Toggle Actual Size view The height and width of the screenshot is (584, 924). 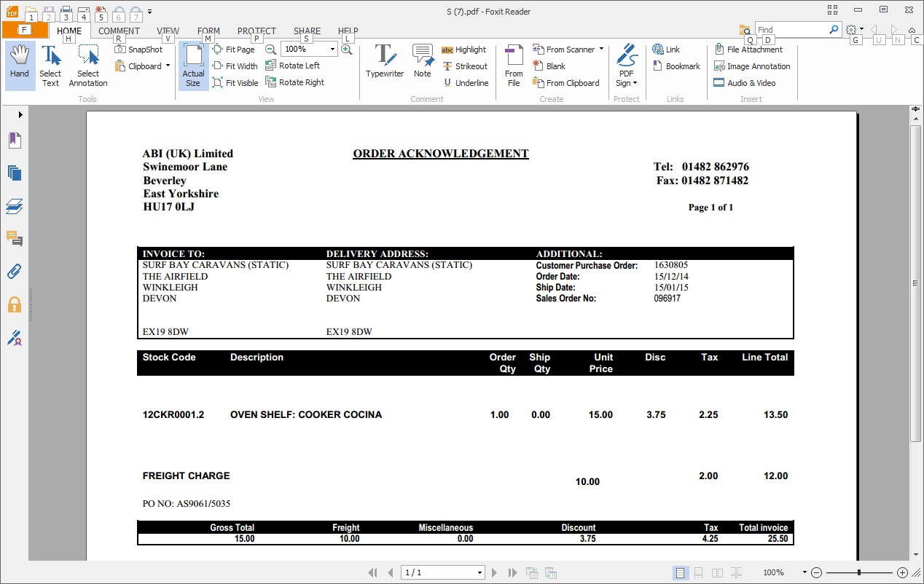pos(193,66)
